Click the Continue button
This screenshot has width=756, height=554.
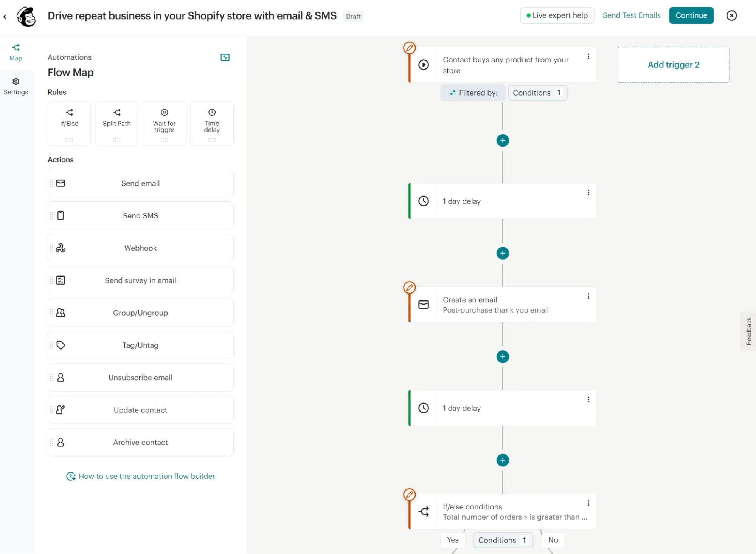691,15
